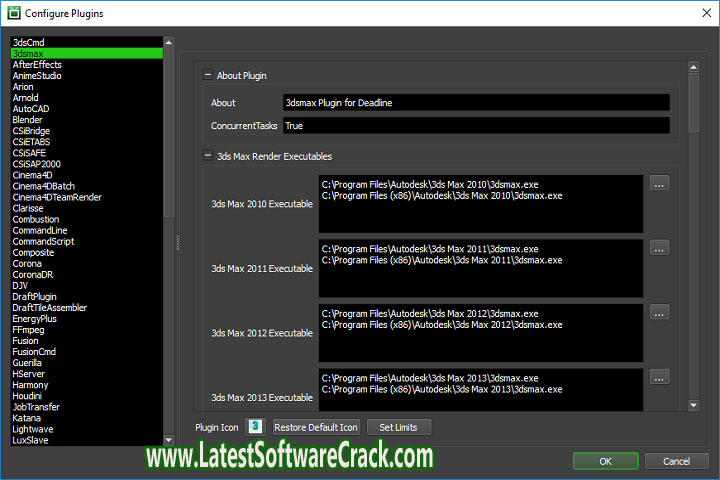The width and height of the screenshot is (720, 480).
Task: Click the Set Limits button
Action: pos(399,427)
